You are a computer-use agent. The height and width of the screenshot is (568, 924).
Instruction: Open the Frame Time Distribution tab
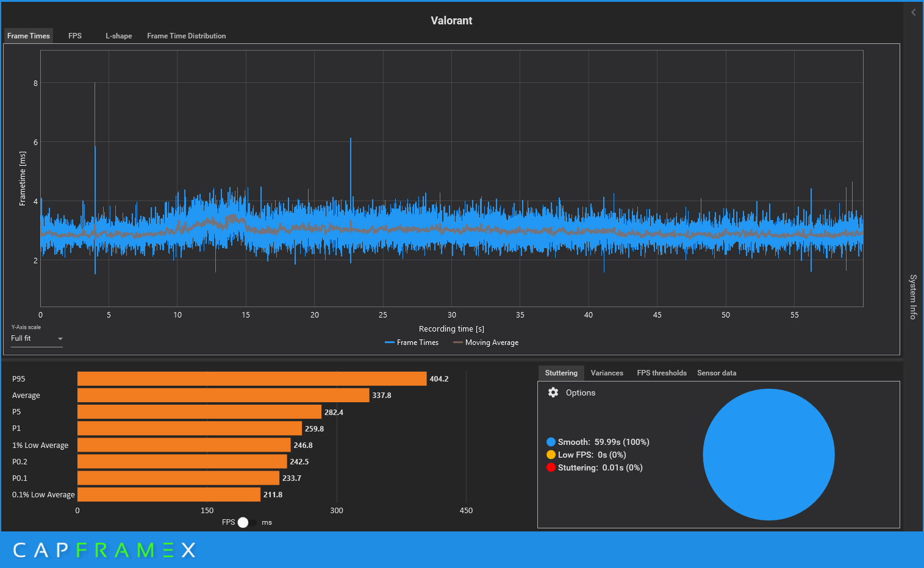[186, 36]
